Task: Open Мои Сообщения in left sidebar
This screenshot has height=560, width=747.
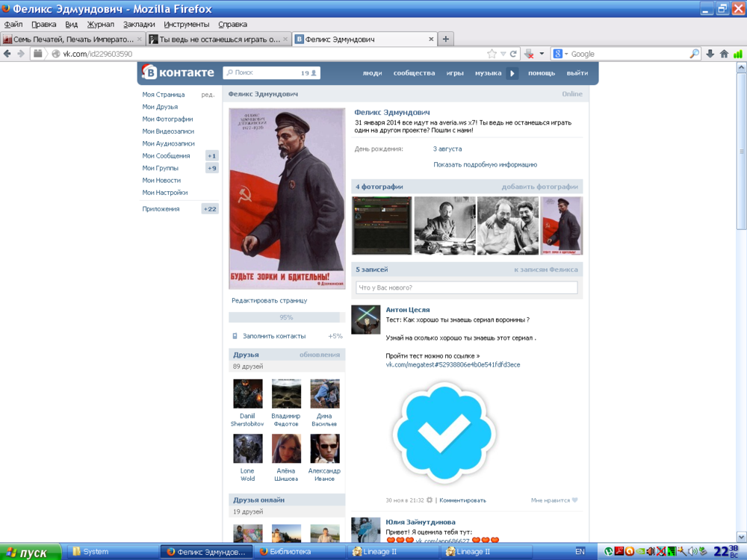Action: click(166, 156)
